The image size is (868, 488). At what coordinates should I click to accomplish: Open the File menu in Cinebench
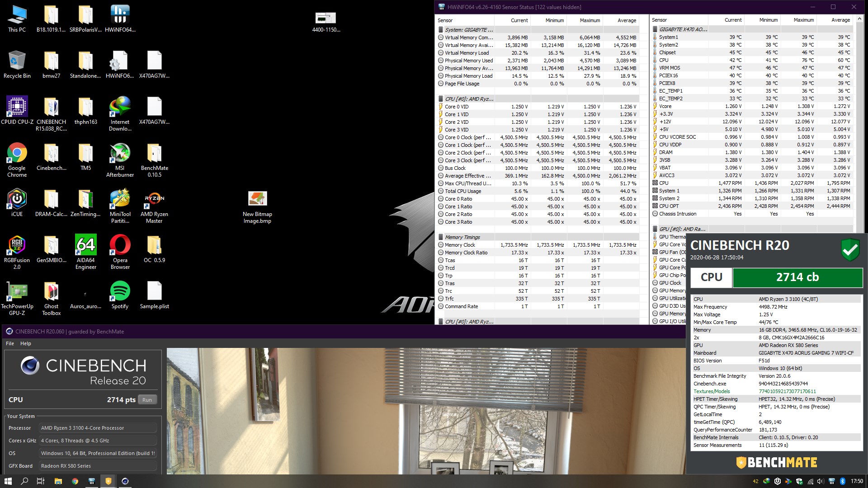(10, 343)
